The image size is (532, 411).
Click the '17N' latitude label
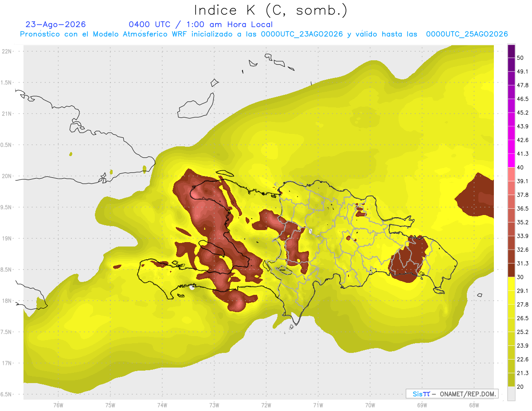pos(7,364)
